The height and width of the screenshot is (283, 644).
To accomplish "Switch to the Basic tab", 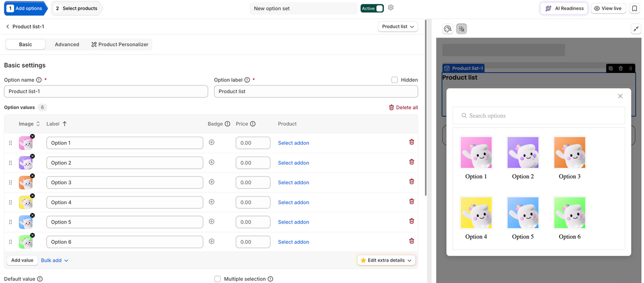I will pos(25,44).
